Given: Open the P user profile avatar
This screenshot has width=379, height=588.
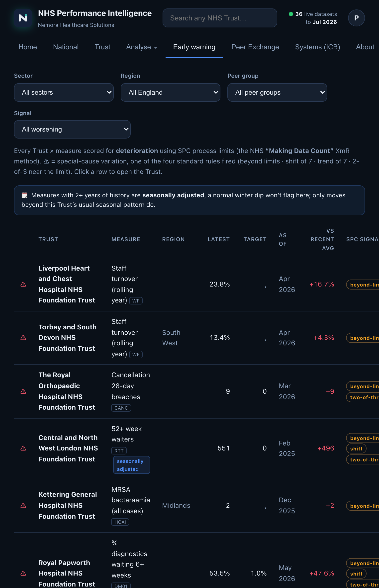Looking at the screenshot, I should (x=356, y=18).
